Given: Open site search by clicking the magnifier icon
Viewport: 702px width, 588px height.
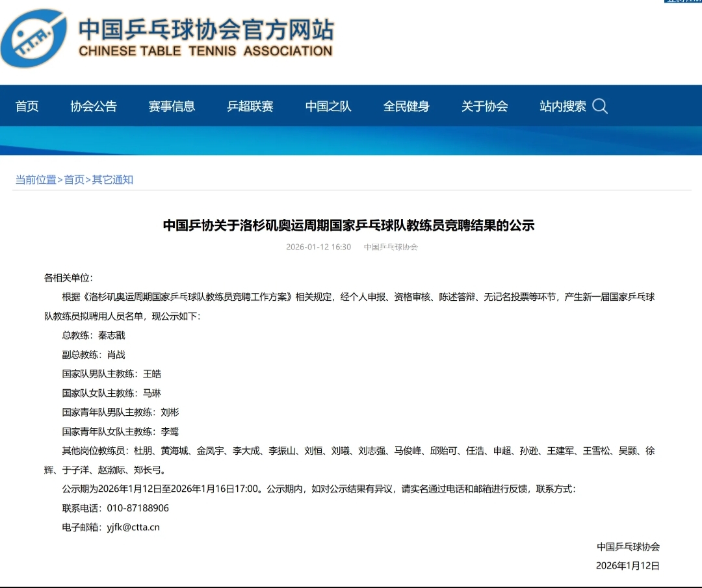Looking at the screenshot, I should point(601,106).
